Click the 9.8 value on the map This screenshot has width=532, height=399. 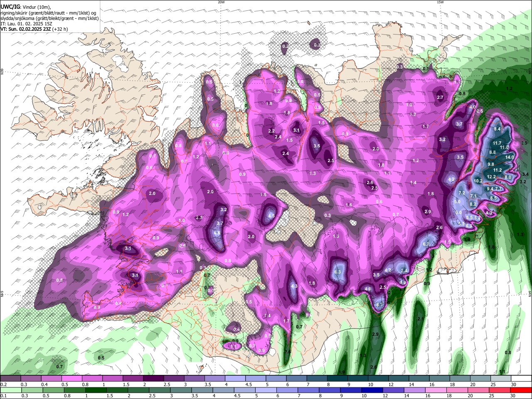click(491, 165)
